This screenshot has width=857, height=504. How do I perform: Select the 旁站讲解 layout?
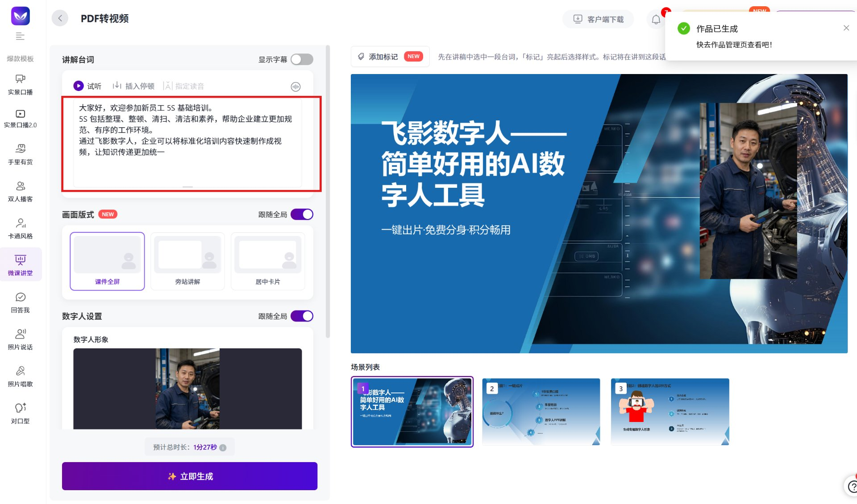pos(187,261)
